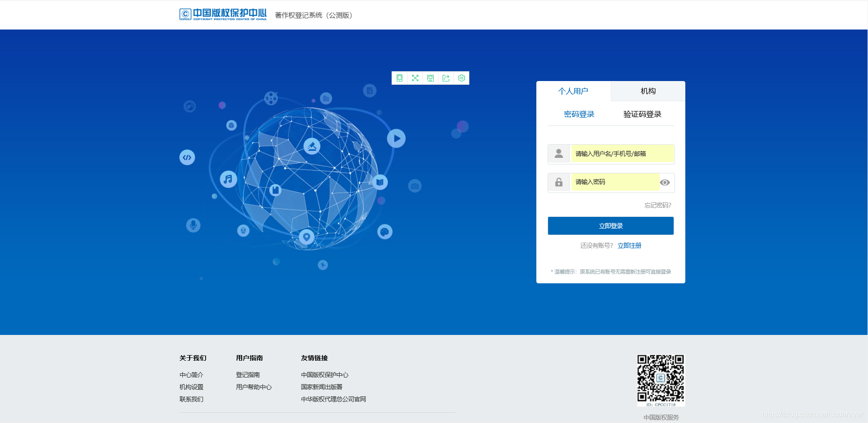This screenshot has height=423, width=868.
Task: Click the user avatar icon beside username field
Action: pos(559,154)
